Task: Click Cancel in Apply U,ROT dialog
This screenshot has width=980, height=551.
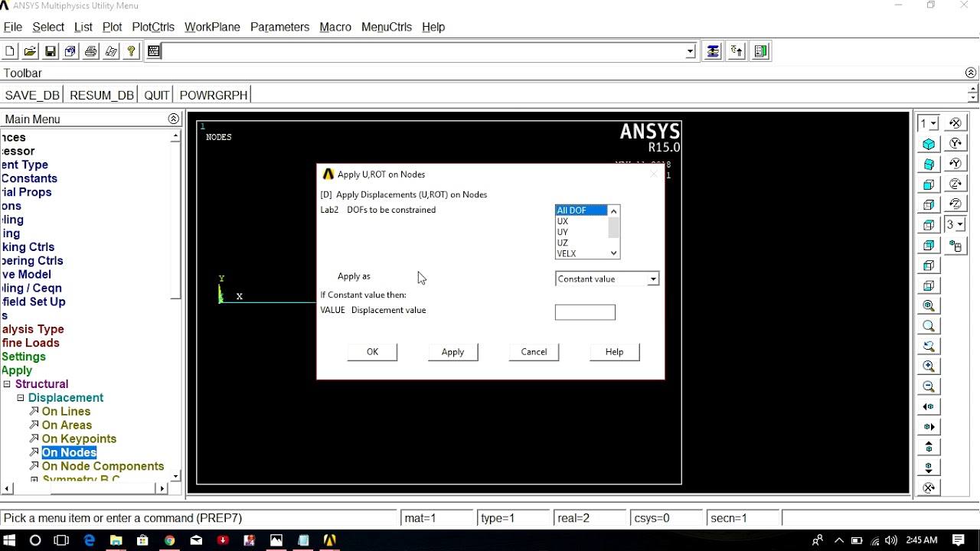Action: (x=534, y=352)
